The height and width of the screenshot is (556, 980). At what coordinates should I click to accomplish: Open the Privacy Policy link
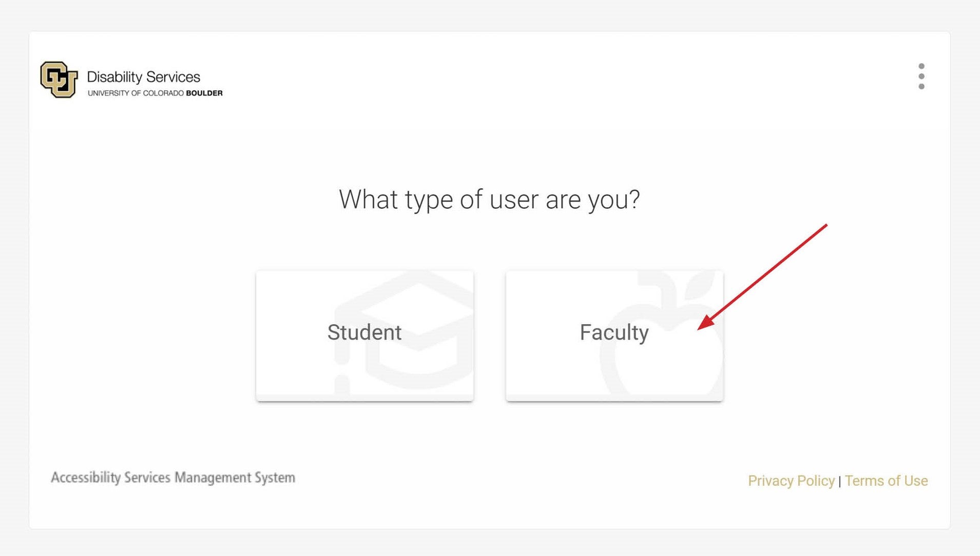point(791,481)
